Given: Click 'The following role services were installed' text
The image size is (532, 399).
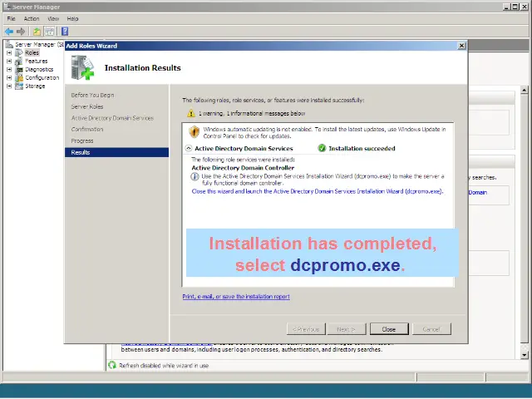Looking at the screenshot, I should (x=243, y=160).
